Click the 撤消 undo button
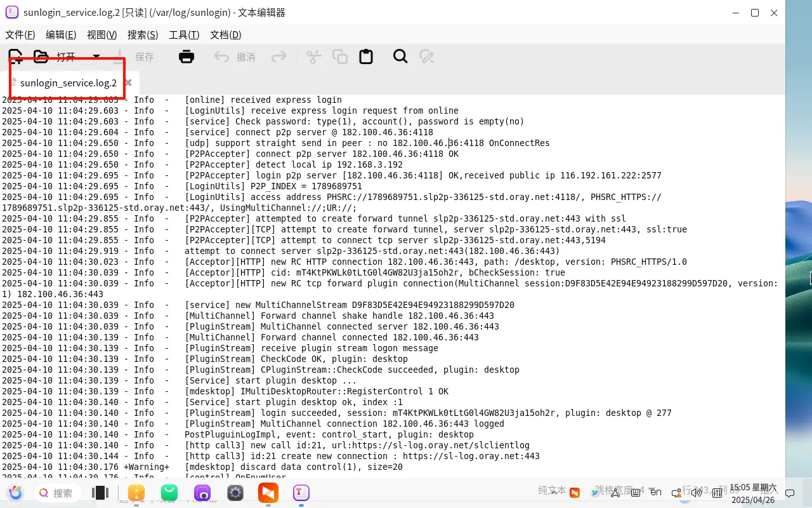Viewport: 812px width, 508px height. pos(235,57)
